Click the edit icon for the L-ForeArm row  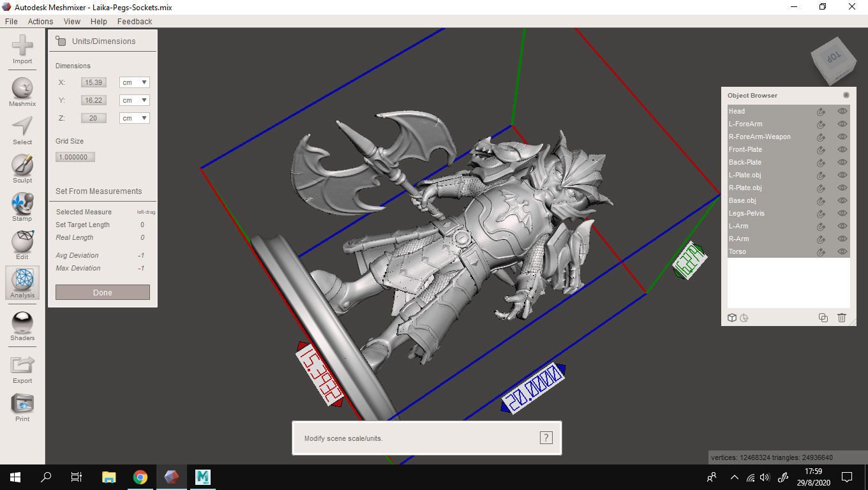coord(821,124)
